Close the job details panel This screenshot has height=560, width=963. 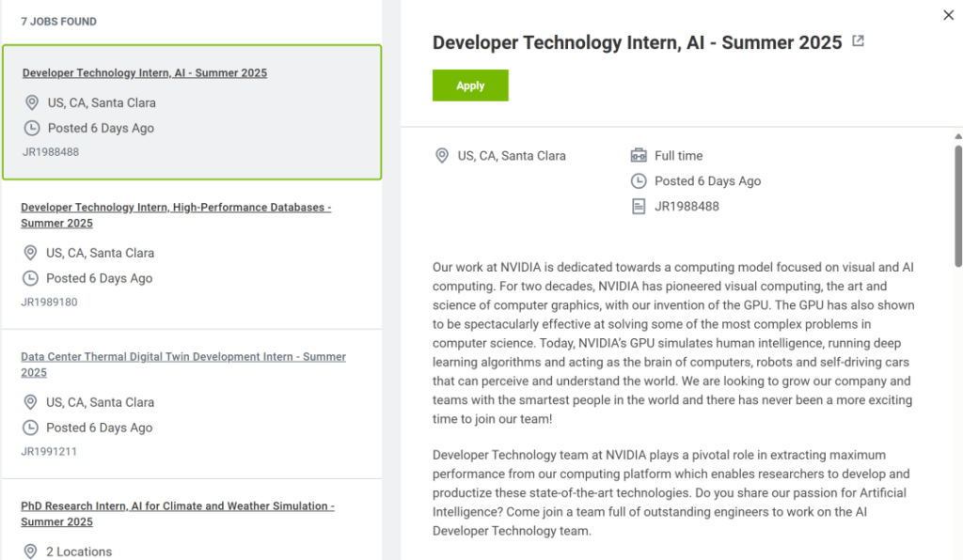(948, 15)
